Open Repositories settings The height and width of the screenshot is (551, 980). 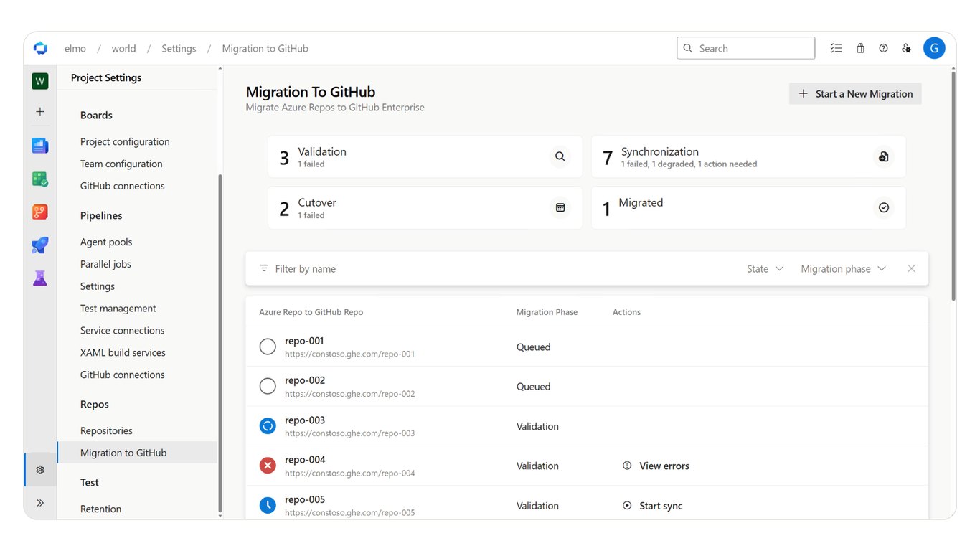(x=106, y=430)
